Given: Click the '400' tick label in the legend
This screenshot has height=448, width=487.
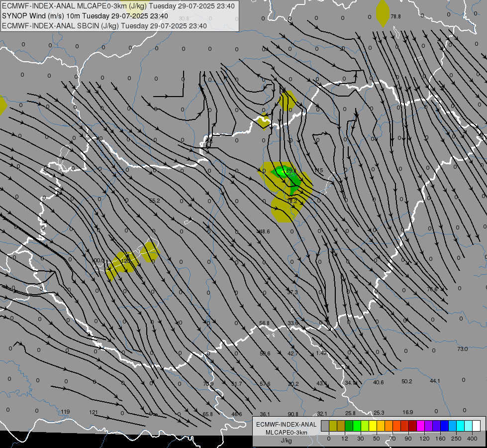Looking at the screenshot, I should pyautogui.click(x=472, y=439).
